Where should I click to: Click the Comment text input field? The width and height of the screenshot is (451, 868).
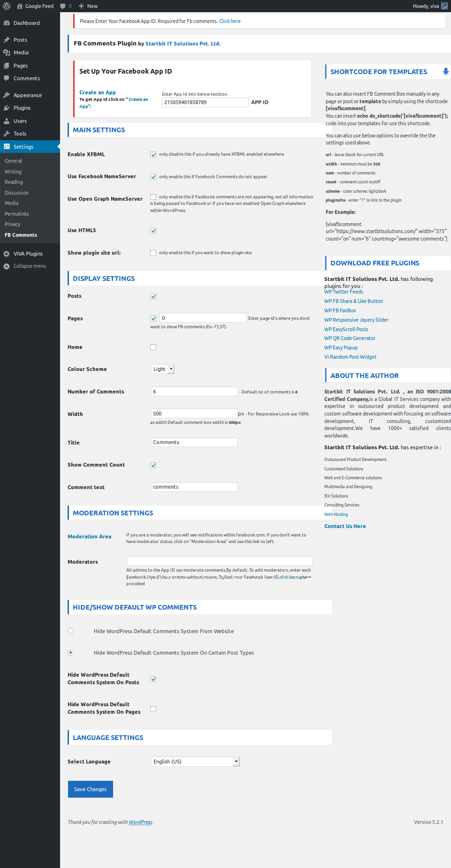(194, 487)
